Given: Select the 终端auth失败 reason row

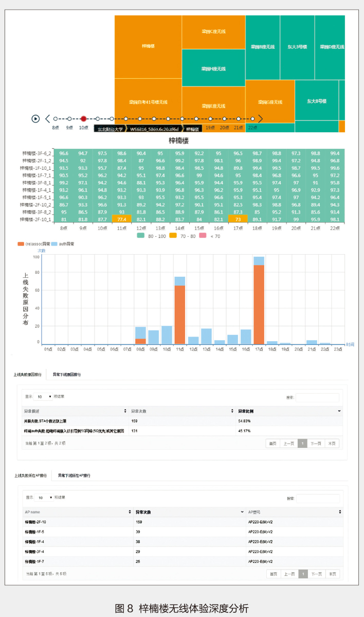Looking at the screenshot, I should point(182,431).
